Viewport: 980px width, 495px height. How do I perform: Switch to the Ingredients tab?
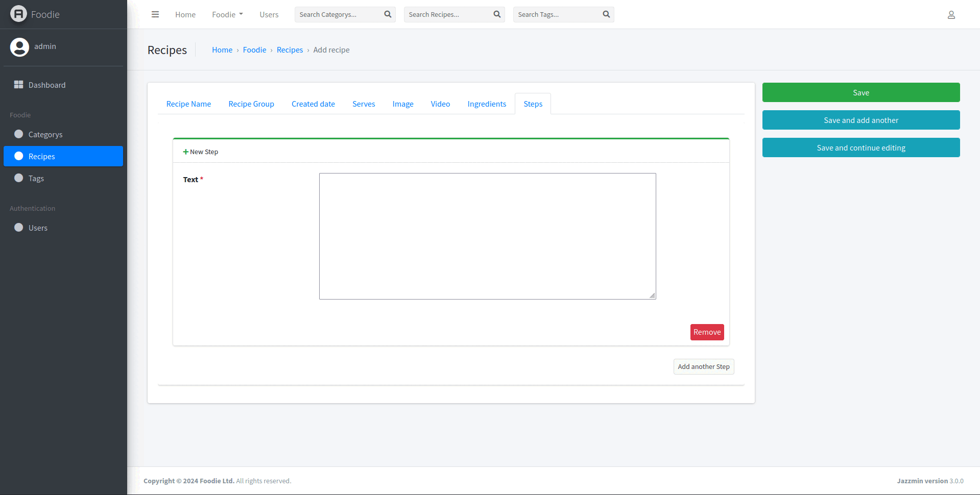487,104
